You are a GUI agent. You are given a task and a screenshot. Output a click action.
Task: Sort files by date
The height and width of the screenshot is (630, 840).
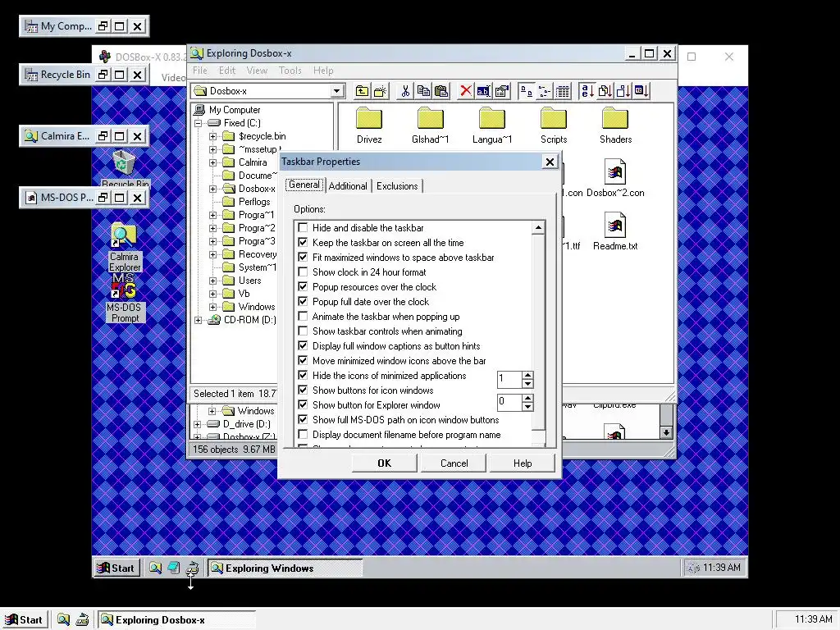pos(641,91)
